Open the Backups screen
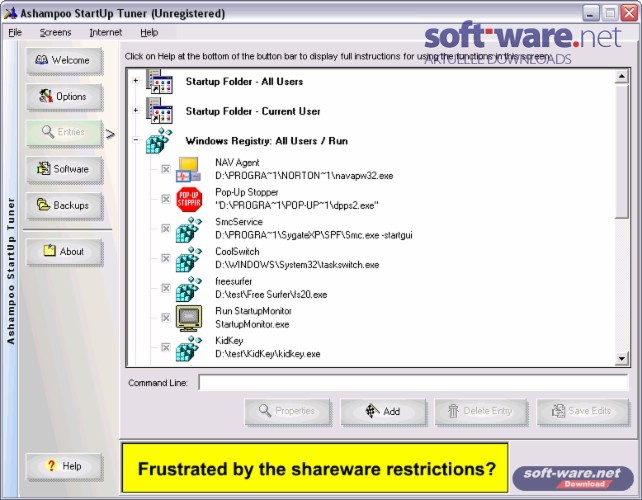642x500 pixels. click(x=64, y=205)
